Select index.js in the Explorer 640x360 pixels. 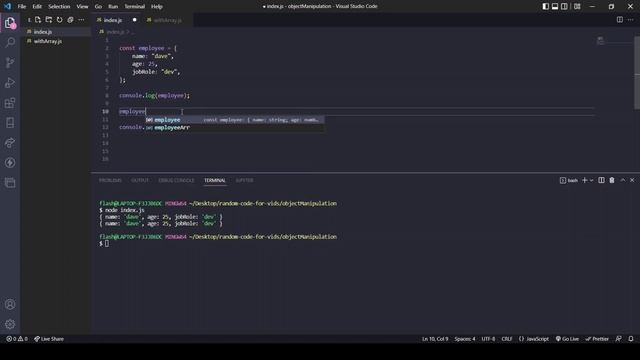(x=56, y=31)
